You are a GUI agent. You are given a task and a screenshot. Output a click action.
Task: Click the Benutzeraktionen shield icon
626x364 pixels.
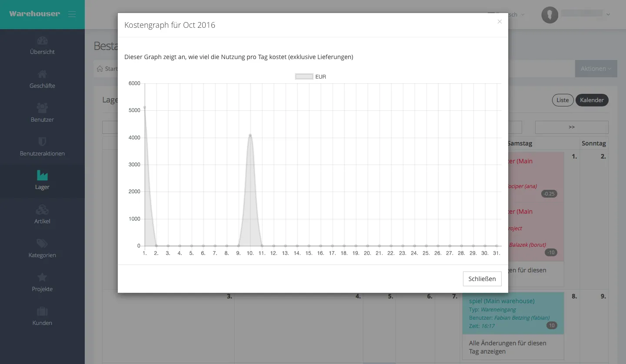pos(42,142)
